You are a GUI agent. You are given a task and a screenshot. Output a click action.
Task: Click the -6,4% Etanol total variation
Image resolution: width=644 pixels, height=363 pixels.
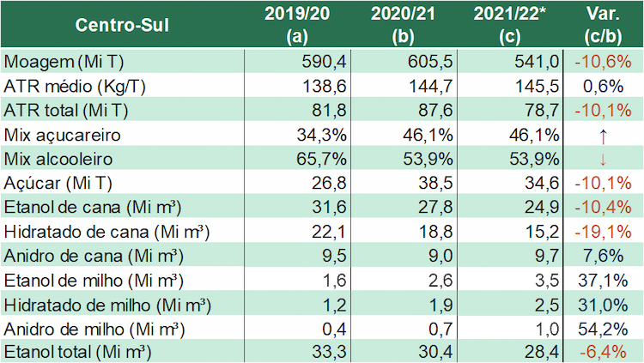603,352
